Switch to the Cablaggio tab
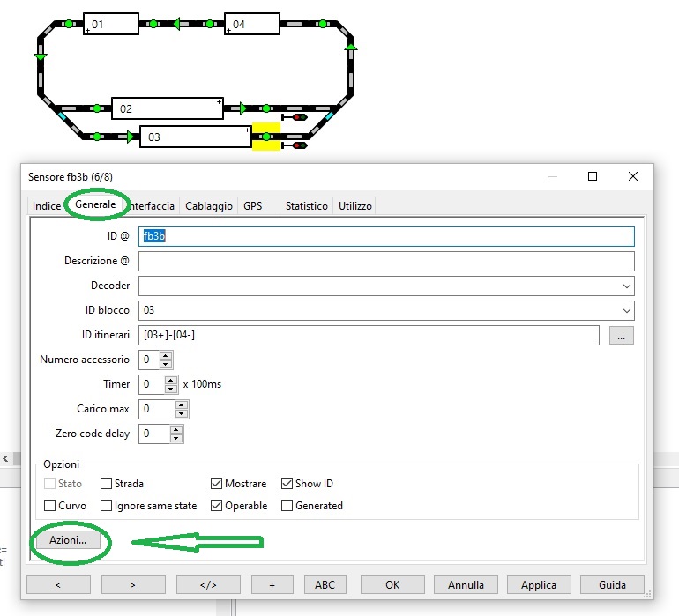This screenshot has width=679, height=616. coord(208,206)
